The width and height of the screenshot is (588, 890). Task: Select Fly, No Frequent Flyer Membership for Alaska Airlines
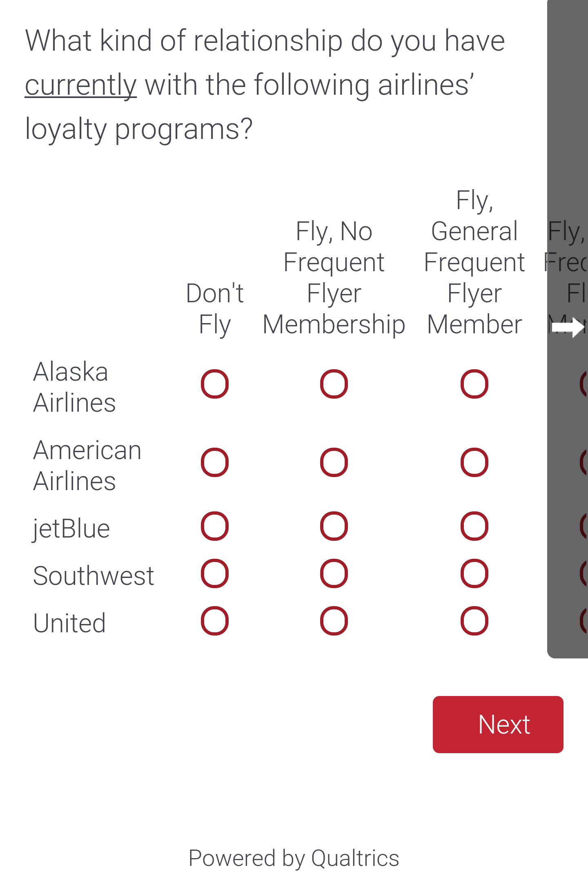coord(334,384)
